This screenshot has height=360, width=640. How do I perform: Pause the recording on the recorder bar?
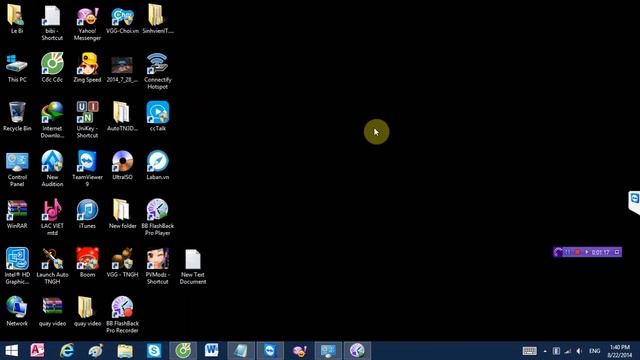pos(568,252)
